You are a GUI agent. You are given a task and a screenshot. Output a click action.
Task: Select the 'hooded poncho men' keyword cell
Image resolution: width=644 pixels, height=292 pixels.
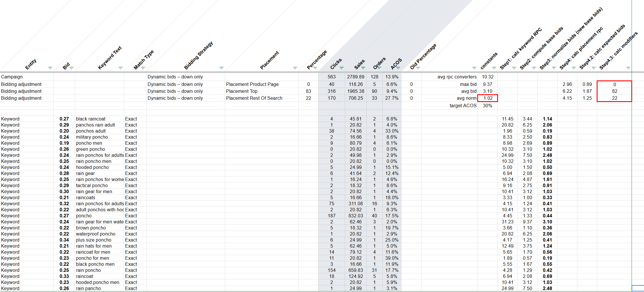[x=99, y=282]
